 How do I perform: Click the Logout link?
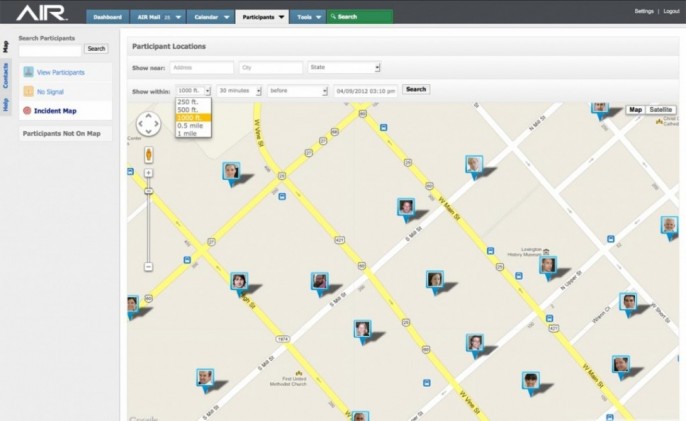pyautogui.click(x=670, y=11)
